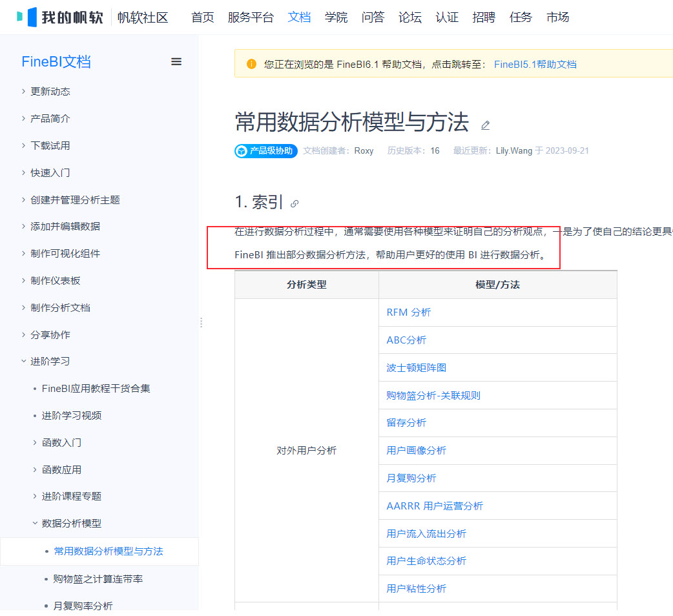Select the 文档 navigation tab
The image size is (673, 616).
299,17
